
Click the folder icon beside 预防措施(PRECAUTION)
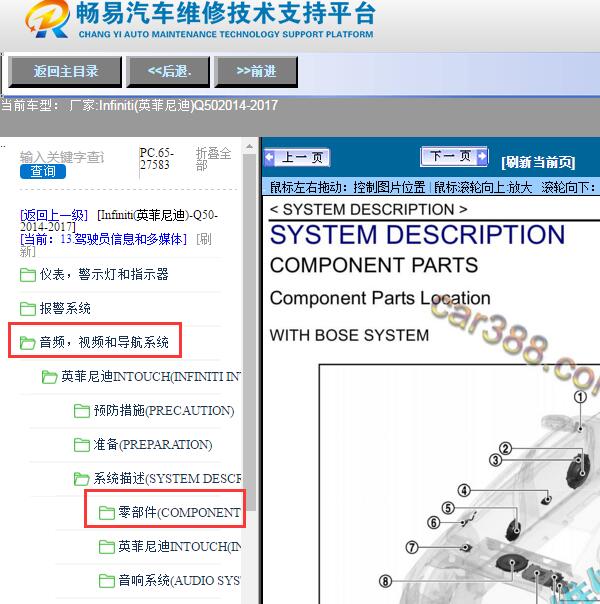click(x=82, y=411)
